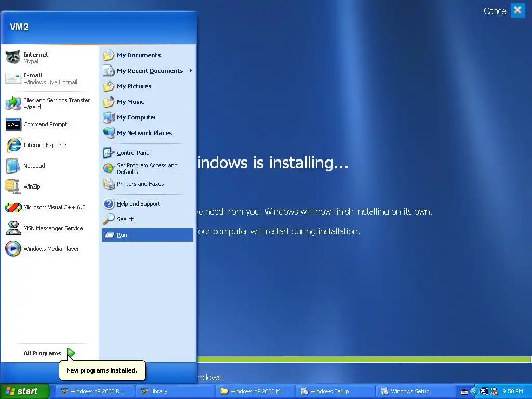Click the Start button
The image size is (532, 399).
coord(25,391)
